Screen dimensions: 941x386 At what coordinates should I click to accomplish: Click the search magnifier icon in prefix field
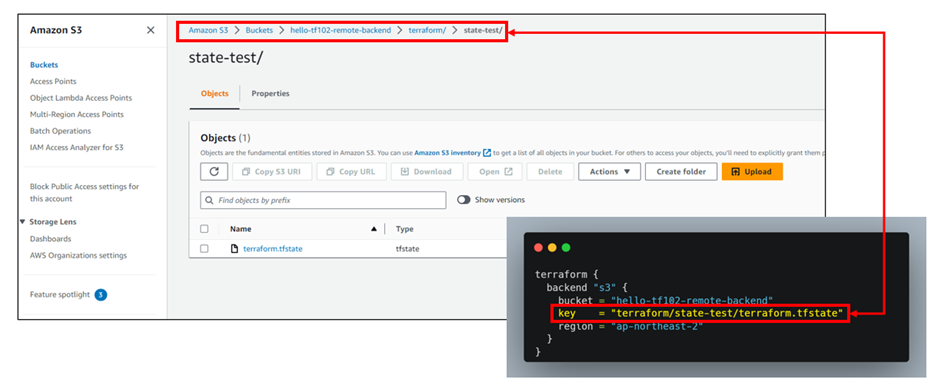(x=209, y=200)
